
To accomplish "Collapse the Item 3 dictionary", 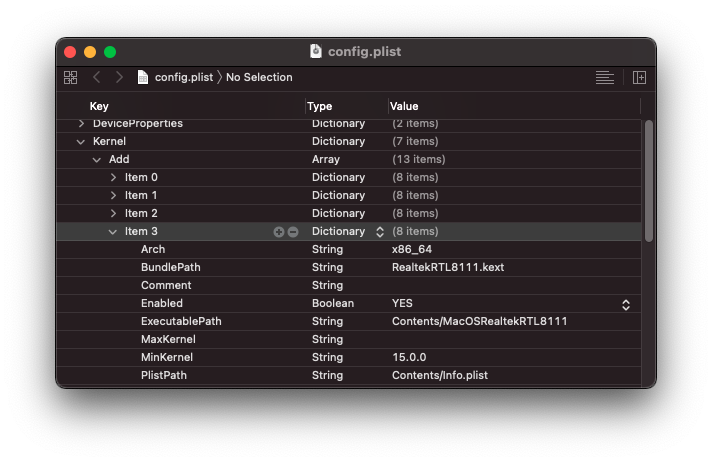I will coord(113,232).
